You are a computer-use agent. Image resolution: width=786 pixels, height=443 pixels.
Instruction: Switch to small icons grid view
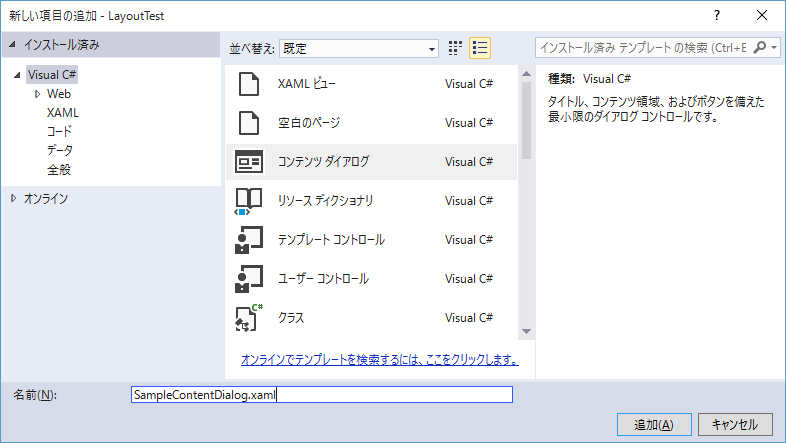pos(455,48)
